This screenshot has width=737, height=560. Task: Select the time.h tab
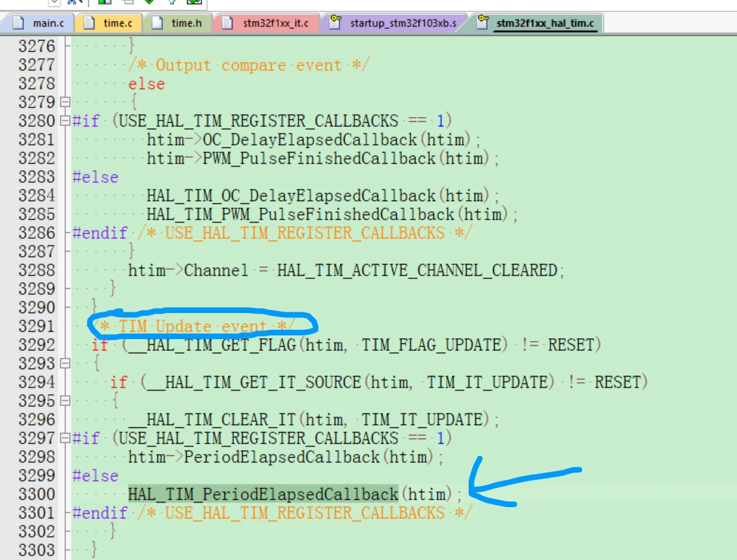coord(178,23)
